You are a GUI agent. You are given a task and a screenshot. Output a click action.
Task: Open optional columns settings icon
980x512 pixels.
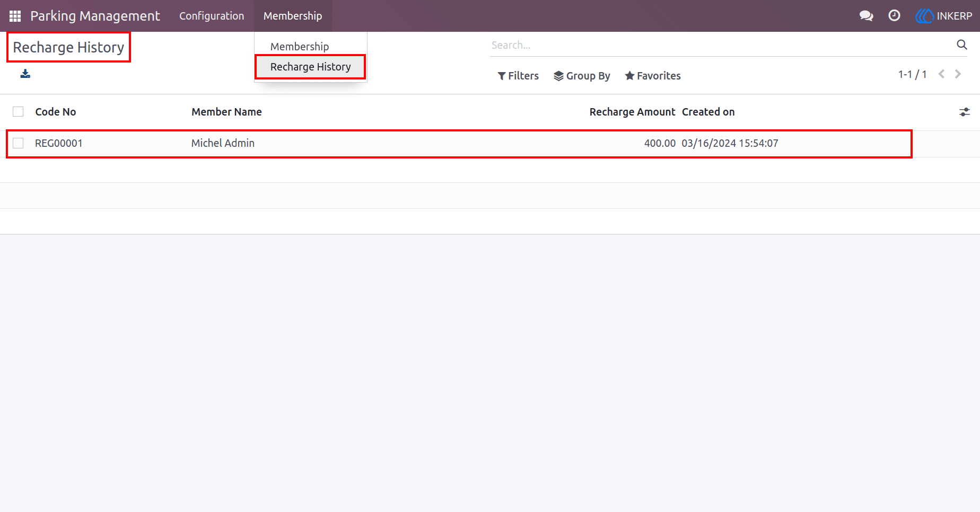coord(965,112)
